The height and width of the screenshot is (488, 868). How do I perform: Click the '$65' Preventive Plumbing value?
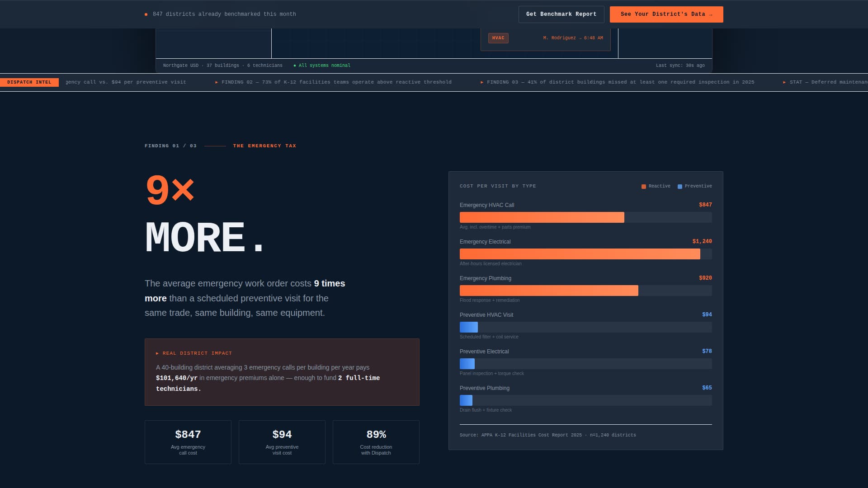click(707, 388)
